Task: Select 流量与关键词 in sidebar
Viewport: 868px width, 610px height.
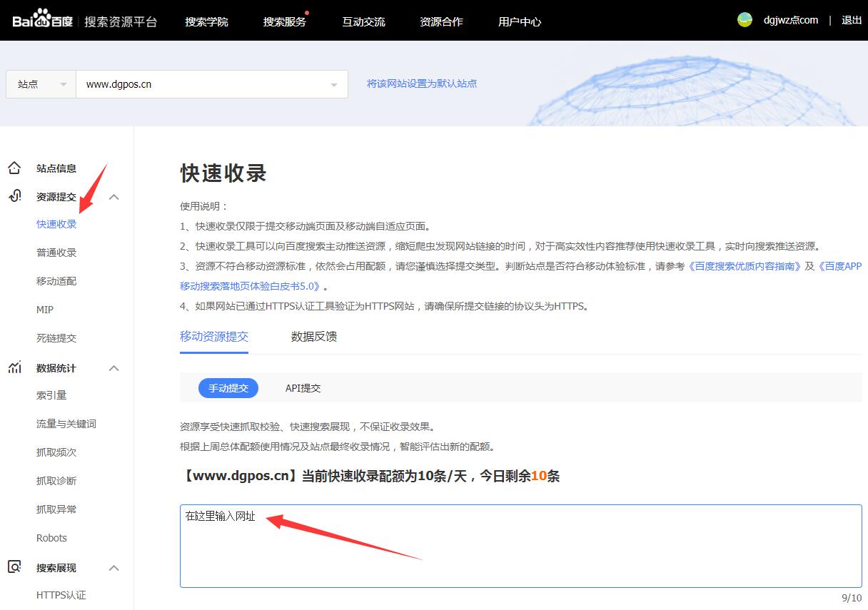Action: tap(66, 424)
